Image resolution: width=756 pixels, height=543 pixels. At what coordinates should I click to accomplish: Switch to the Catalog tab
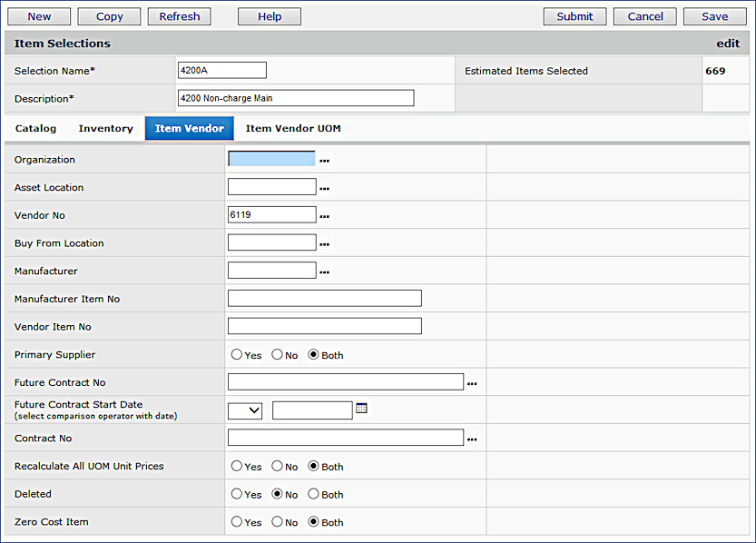click(35, 129)
